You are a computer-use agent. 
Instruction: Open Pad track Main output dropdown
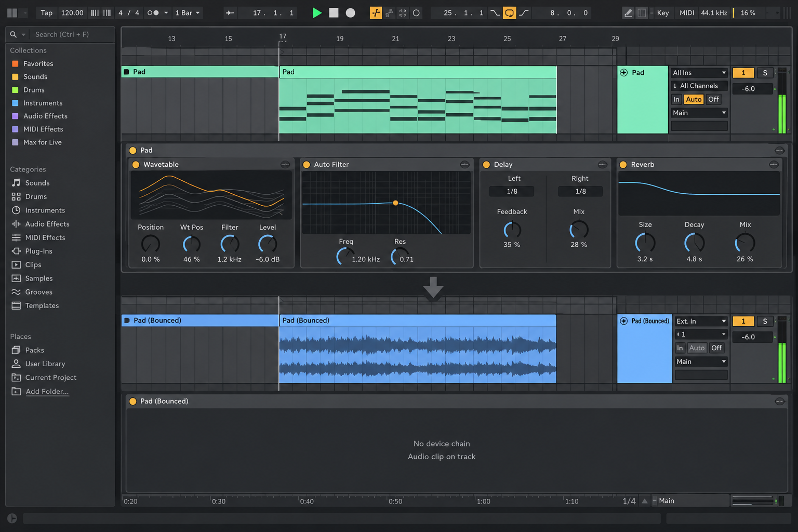(x=699, y=113)
